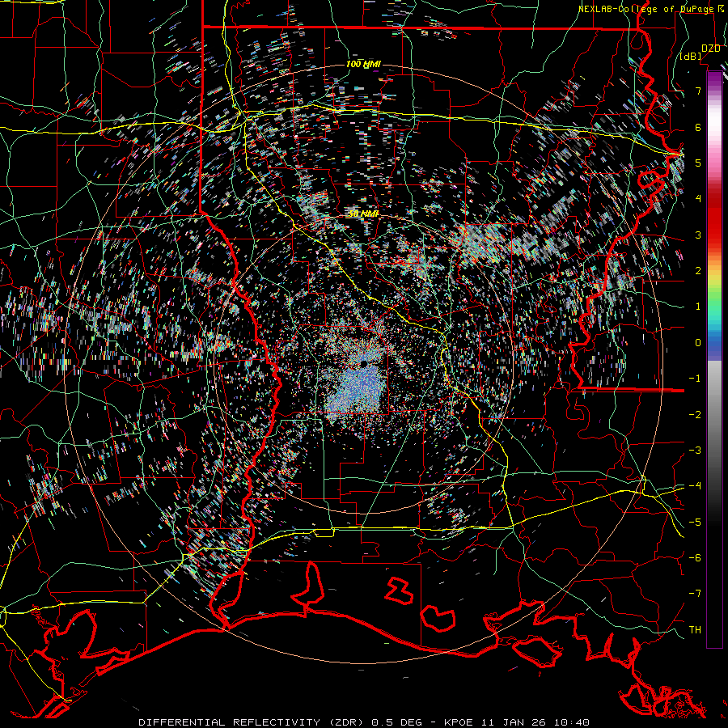Click the "7" value on the color scale
The width and height of the screenshot is (728, 728).
(x=698, y=91)
